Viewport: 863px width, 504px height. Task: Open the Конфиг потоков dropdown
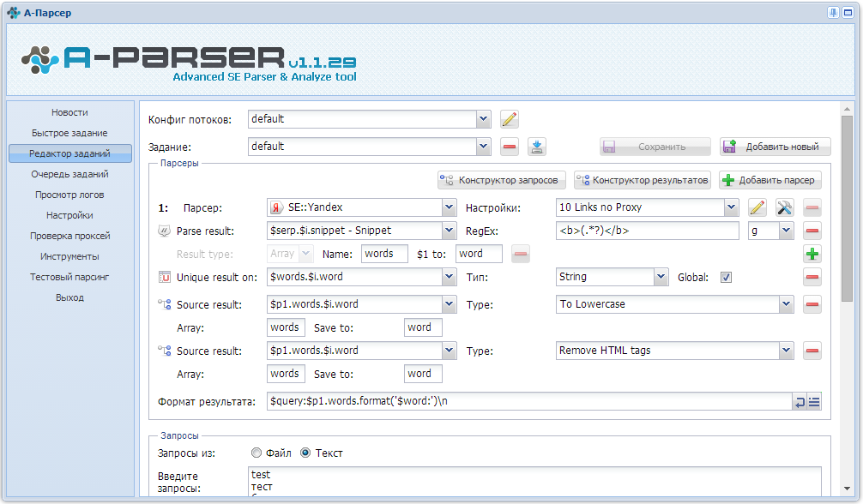pyautogui.click(x=483, y=119)
